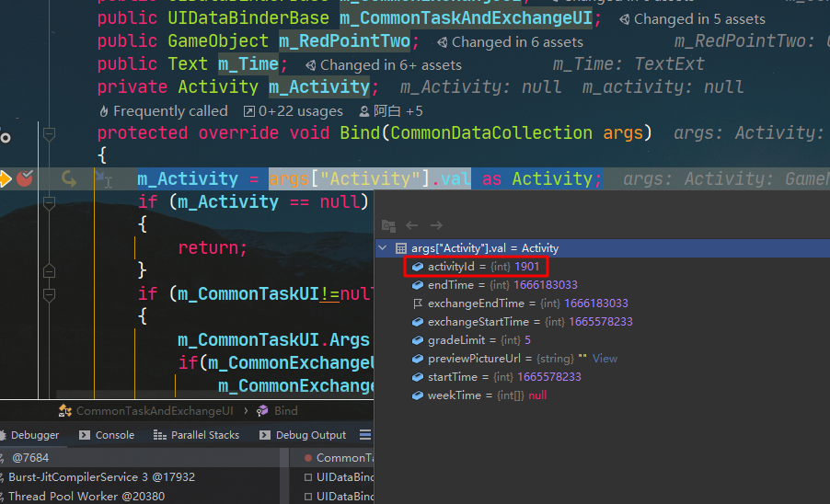The width and height of the screenshot is (830, 504).
Task: Click the layout menu icon after Debug Output
Action: point(365,435)
